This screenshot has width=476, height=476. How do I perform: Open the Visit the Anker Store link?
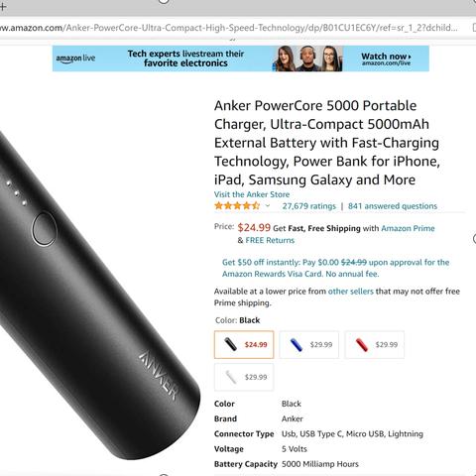[252, 194]
